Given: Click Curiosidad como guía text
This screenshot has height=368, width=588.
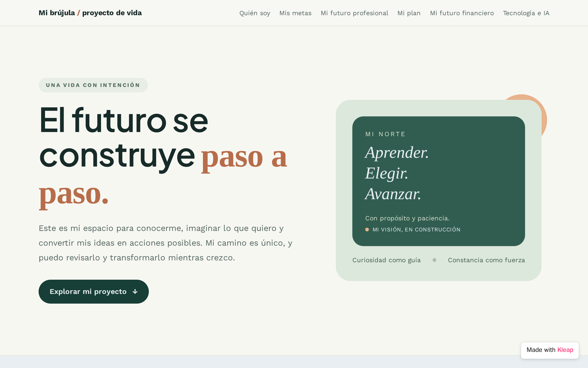Looking at the screenshot, I should click(x=386, y=260).
